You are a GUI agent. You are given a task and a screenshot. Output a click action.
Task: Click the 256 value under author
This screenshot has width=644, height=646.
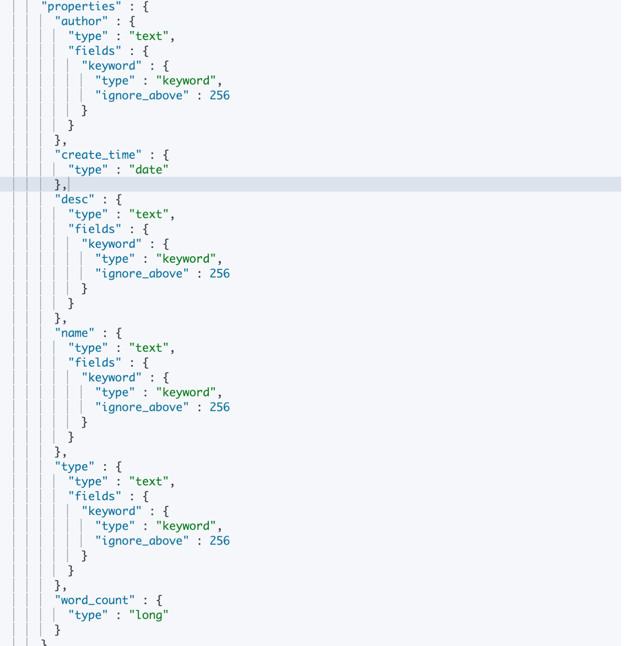tap(220, 95)
